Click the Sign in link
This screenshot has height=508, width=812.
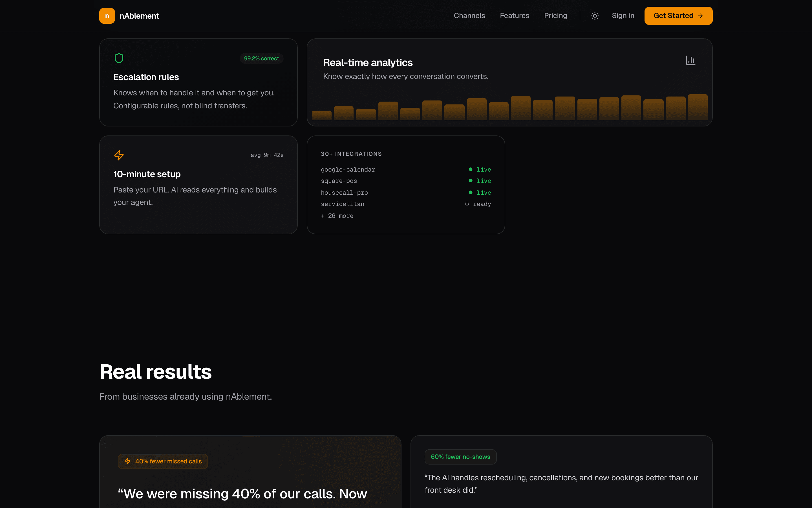pos(623,16)
